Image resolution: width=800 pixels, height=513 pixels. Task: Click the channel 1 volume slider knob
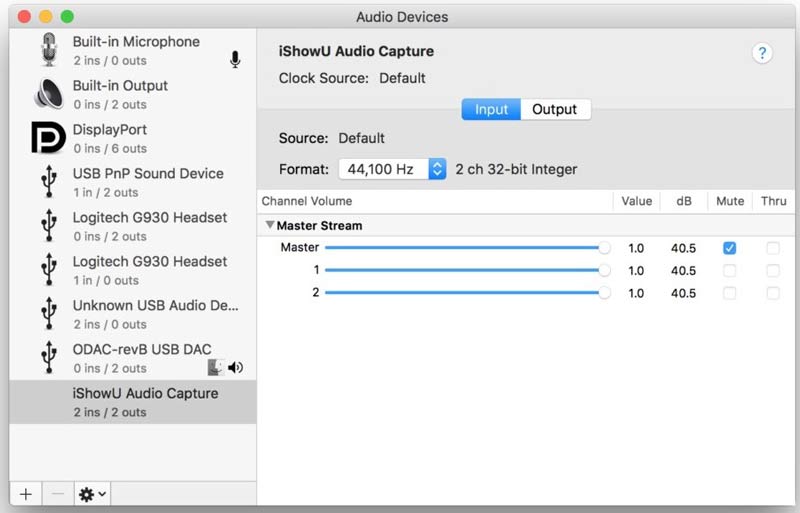pos(604,271)
